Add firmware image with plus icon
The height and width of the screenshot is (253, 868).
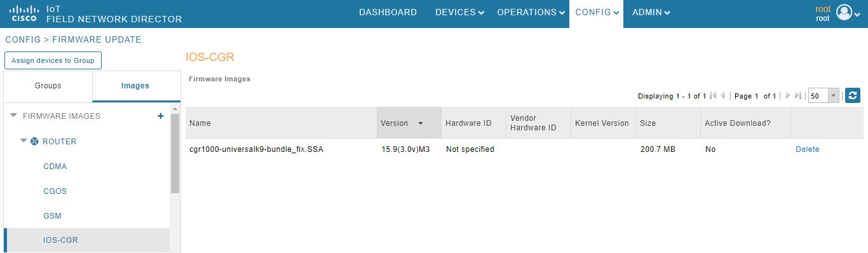[161, 116]
